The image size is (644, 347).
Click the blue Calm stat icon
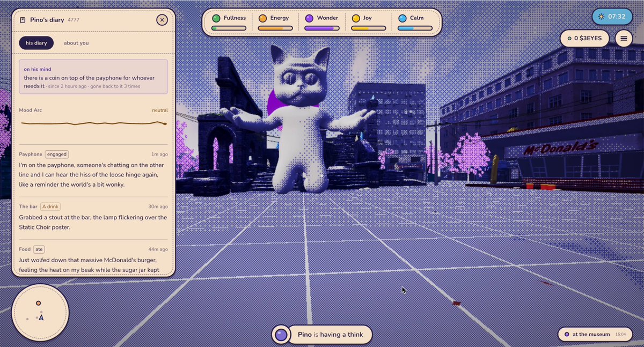pos(402,18)
